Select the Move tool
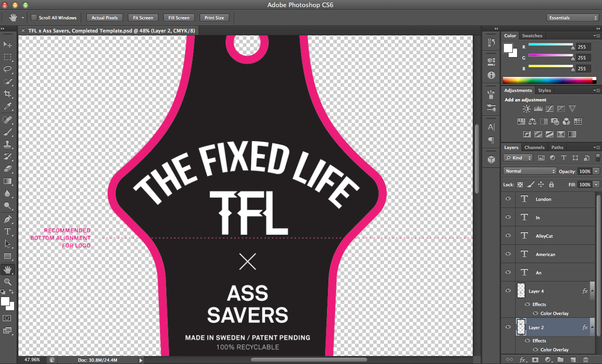 tap(8, 44)
